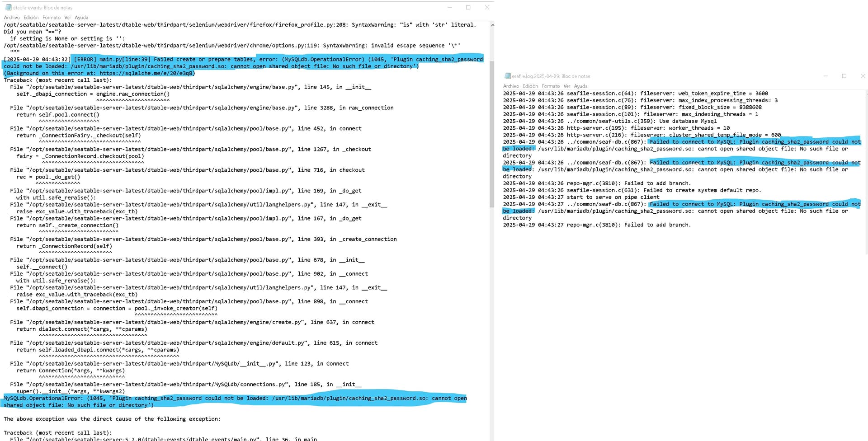Close the seafile.log Notepad window
The width and height of the screenshot is (868, 441).
click(x=863, y=76)
